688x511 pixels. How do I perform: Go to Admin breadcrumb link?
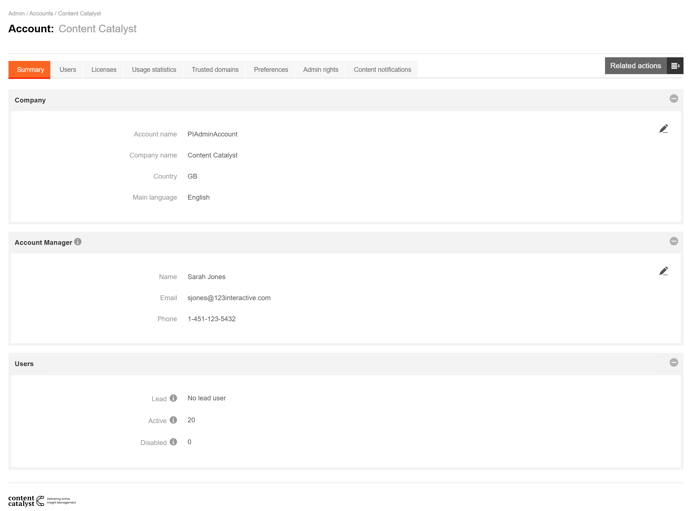(x=16, y=14)
